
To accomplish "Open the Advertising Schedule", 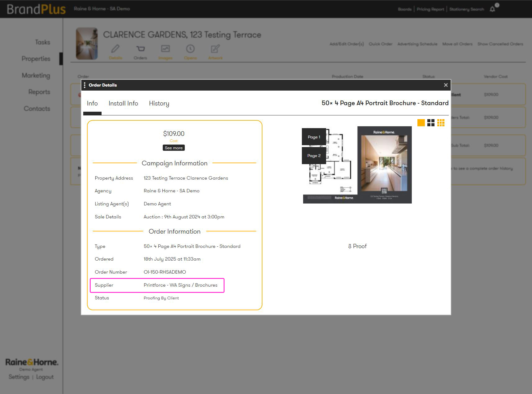I will click(x=417, y=44).
